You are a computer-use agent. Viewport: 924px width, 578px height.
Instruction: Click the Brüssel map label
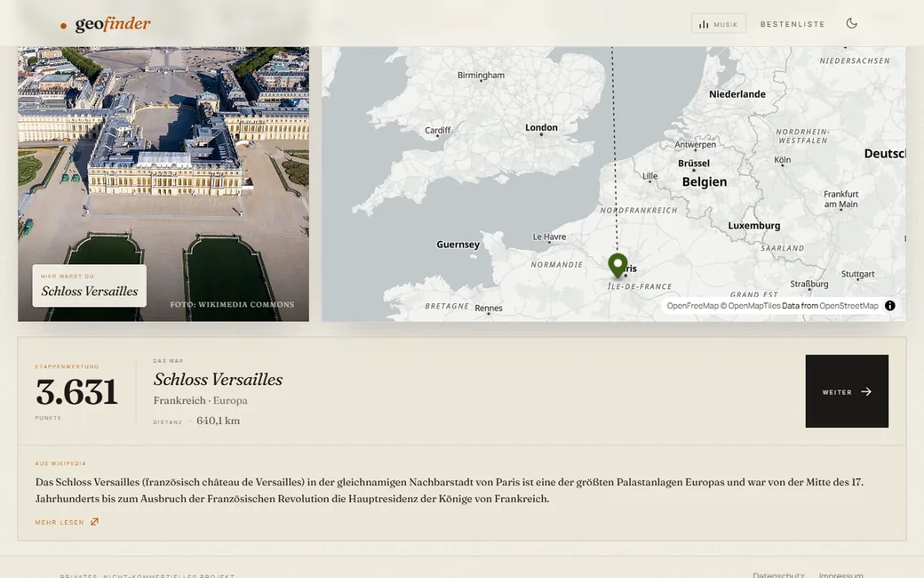pyautogui.click(x=694, y=164)
